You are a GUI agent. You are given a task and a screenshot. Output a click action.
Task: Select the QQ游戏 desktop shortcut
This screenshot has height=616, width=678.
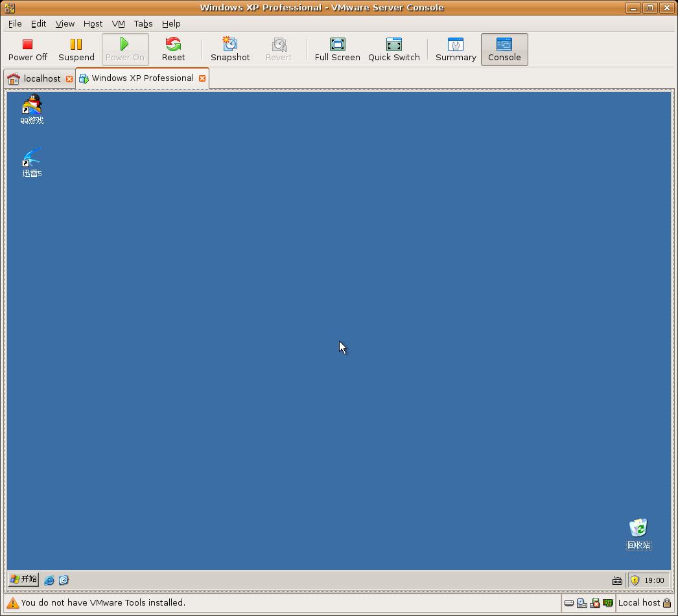point(32,109)
